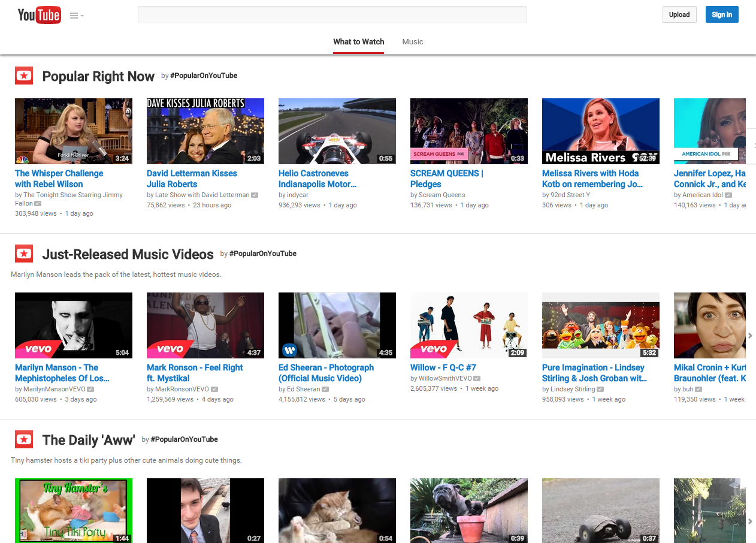Click the Just-Released Music Videos channel icon
756x543 pixels.
tap(23, 254)
